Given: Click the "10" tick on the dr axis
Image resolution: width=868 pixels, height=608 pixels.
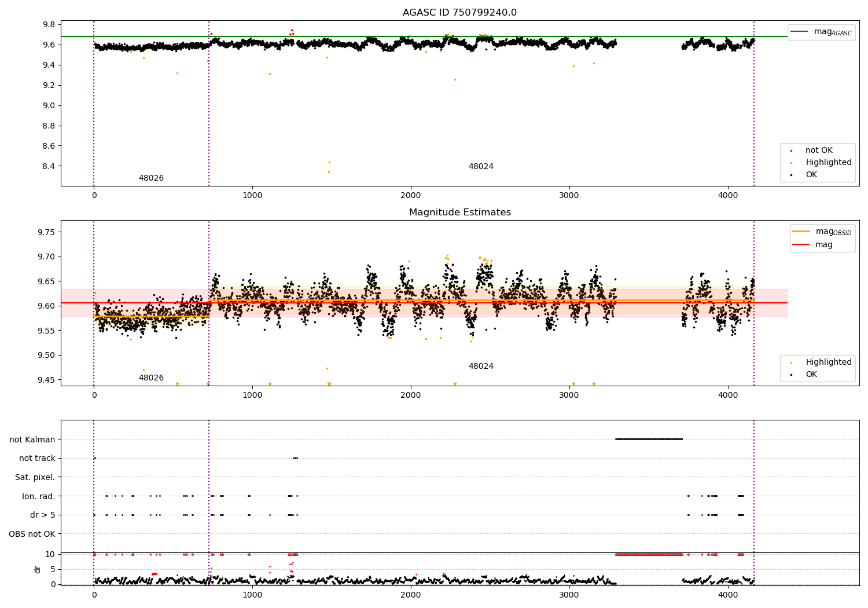Looking at the screenshot, I should [50, 554].
